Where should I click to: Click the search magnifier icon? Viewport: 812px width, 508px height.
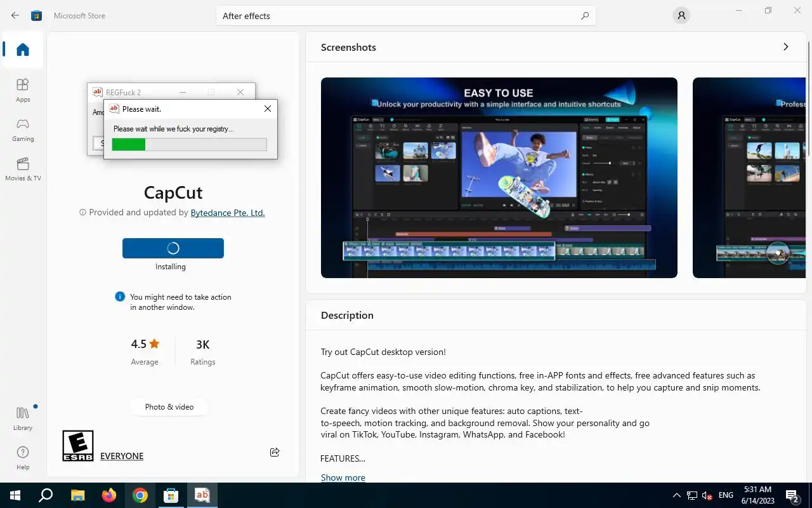click(585, 16)
